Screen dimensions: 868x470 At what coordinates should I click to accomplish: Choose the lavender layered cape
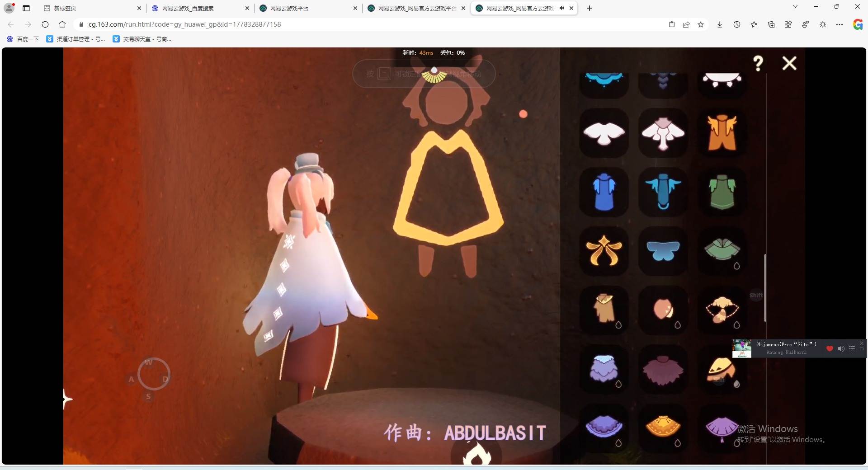(x=604, y=369)
